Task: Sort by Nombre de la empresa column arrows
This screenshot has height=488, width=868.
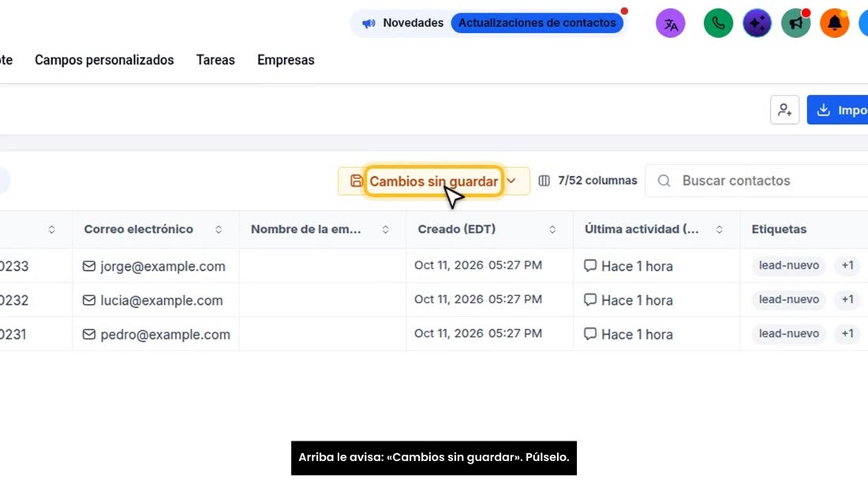Action: [385, 229]
